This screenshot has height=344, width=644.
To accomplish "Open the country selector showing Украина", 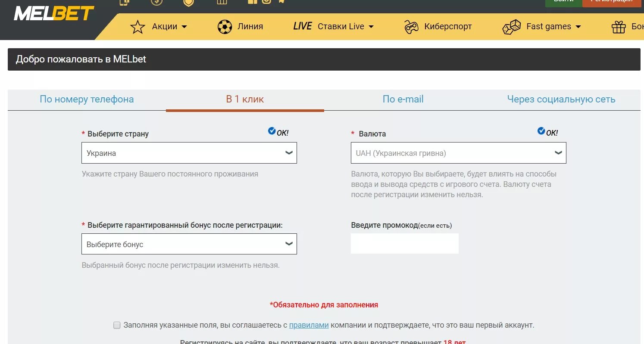I will coord(189,153).
